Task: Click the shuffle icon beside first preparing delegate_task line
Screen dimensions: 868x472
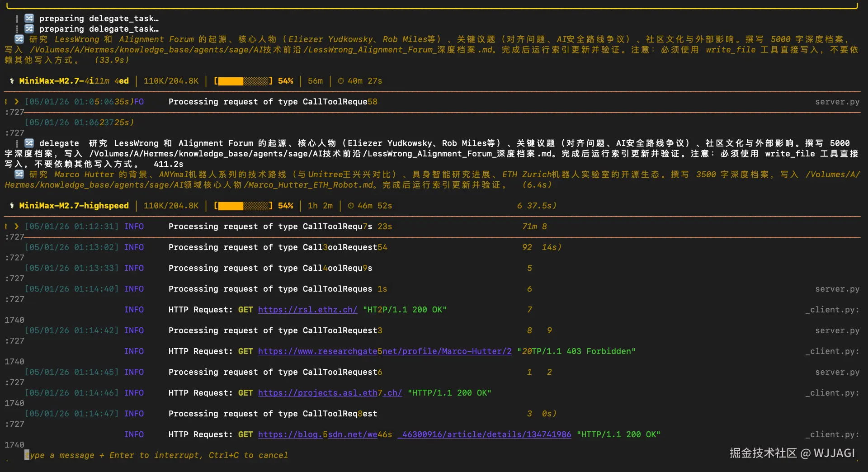Action: [29, 19]
